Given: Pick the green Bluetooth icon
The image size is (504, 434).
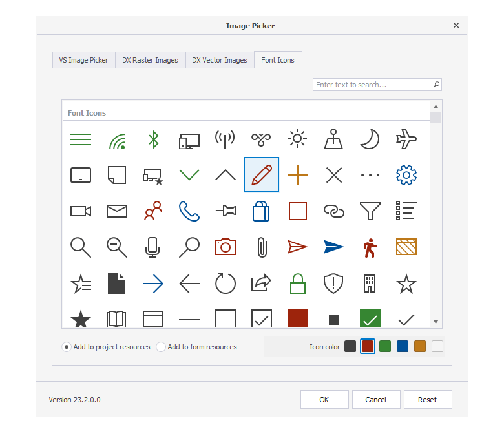Looking at the screenshot, I should (153, 139).
